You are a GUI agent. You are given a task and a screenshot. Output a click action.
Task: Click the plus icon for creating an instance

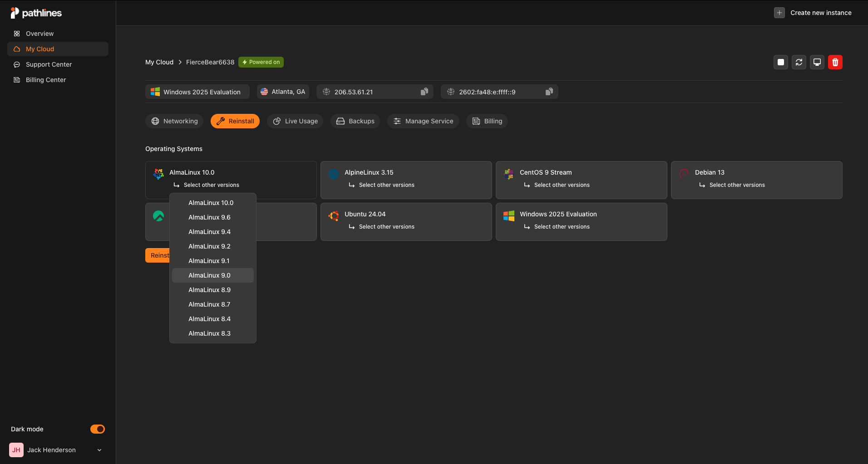point(779,12)
